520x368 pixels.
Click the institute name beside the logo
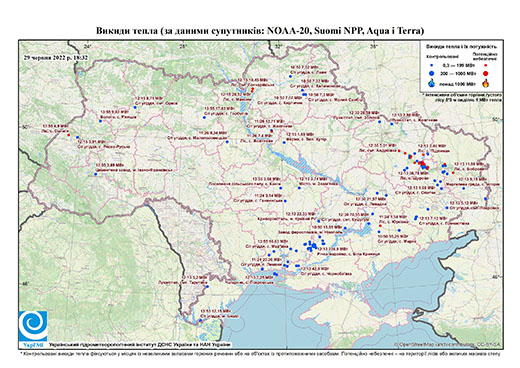[140, 344]
